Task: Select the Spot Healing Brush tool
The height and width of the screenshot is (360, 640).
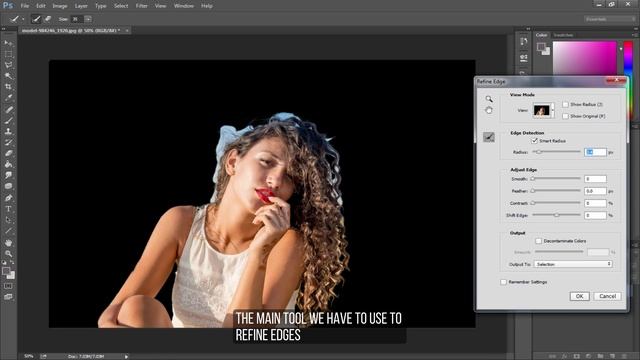Action: 8,109
